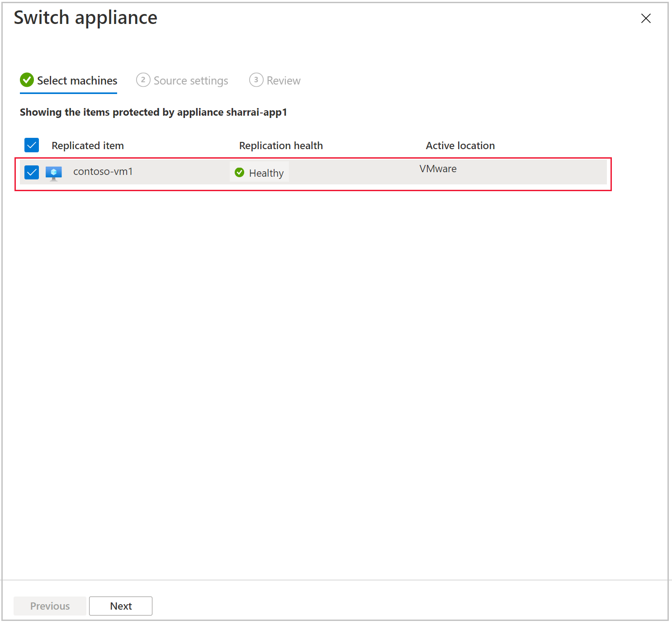Click the contoso-vm1 virtual machine icon
672x625 pixels.
tap(54, 173)
